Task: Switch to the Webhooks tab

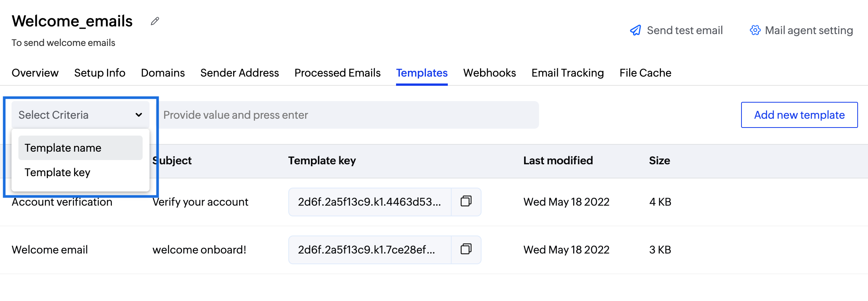Action: point(490,73)
